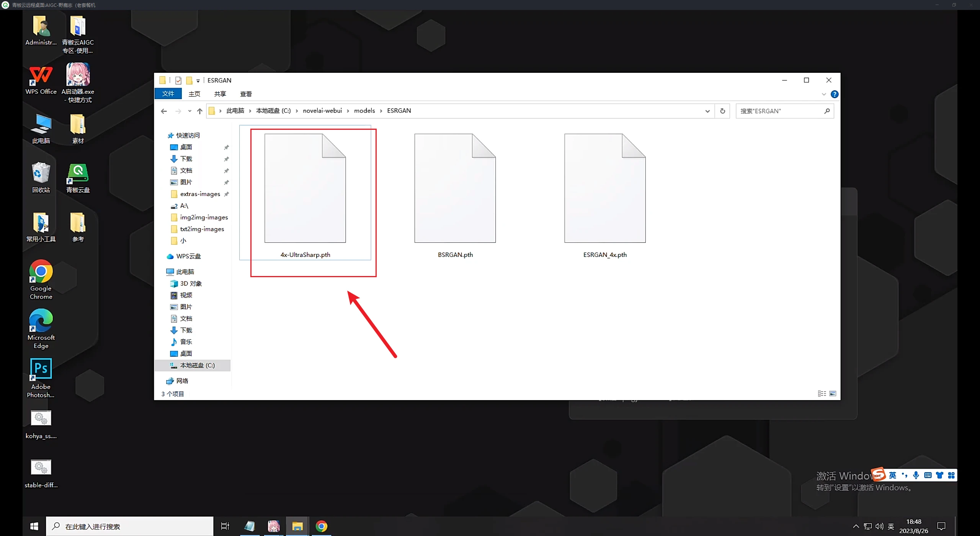Click the models breadcrumb segment
Image resolution: width=980 pixels, height=536 pixels.
click(x=364, y=111)
